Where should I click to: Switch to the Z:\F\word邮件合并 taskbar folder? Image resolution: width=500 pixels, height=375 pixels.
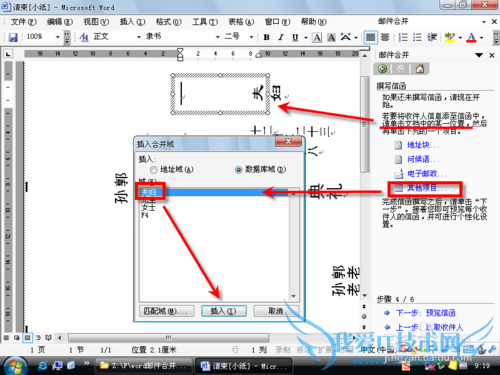[x=143, y=366]
